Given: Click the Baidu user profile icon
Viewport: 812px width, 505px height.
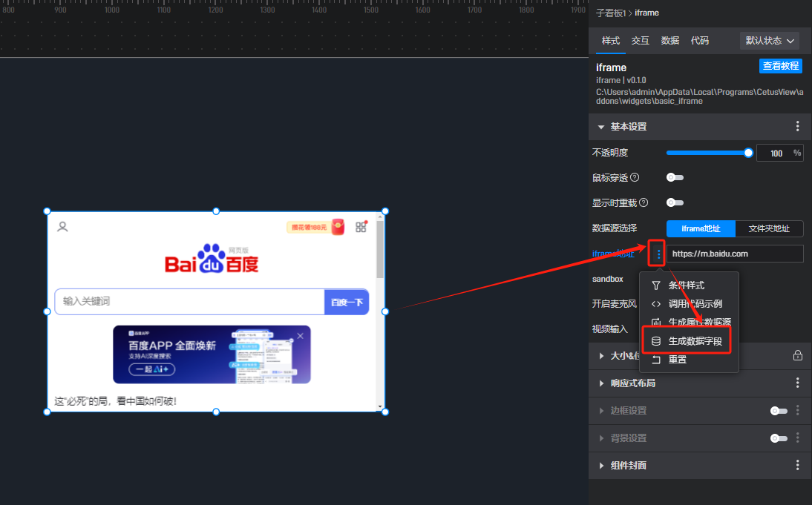Looking at the screenshot, I should coord(62,227).
